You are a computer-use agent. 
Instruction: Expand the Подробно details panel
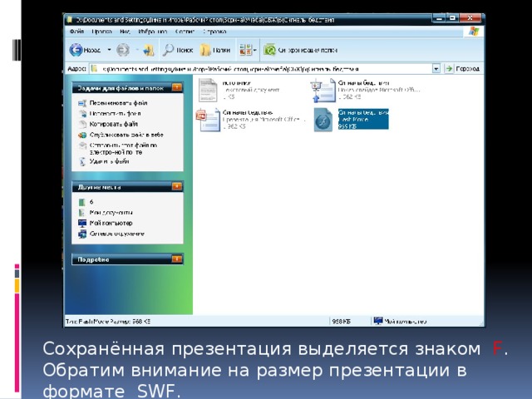pos(177,259)
